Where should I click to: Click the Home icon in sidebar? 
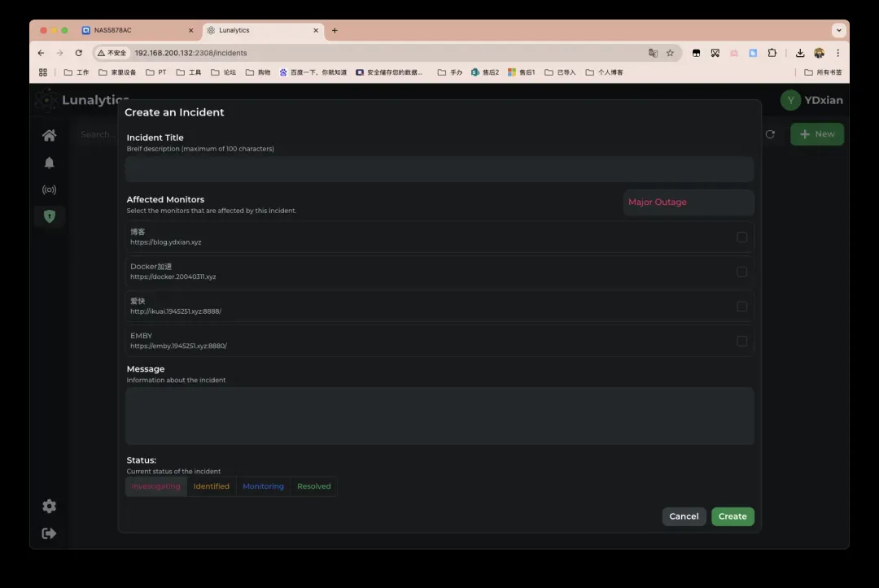click(x=50, y=136)
